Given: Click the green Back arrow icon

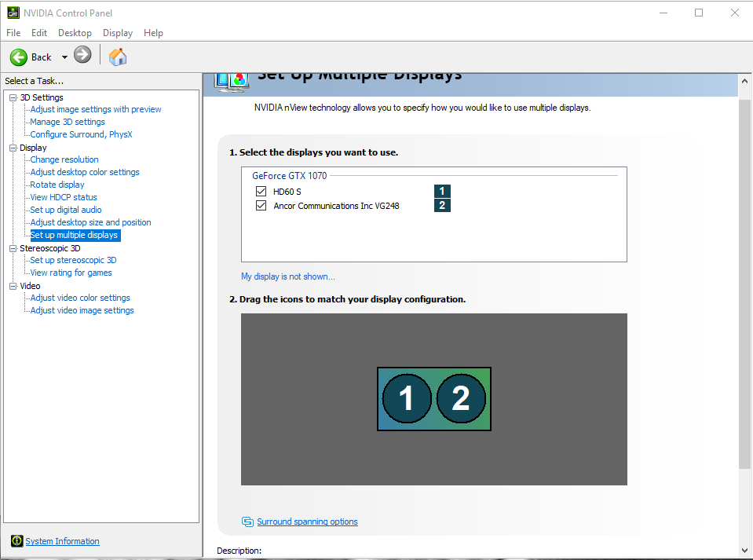Looking at the screenshot, I should pyautogui.click(x=19, y=57).
